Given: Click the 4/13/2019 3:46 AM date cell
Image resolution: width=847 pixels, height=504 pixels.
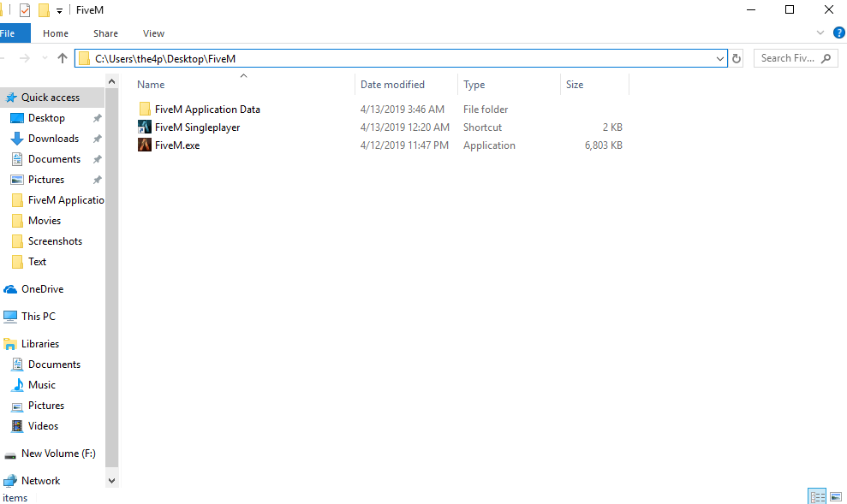Looking at the screenshot, I should [x=403, y=109].
